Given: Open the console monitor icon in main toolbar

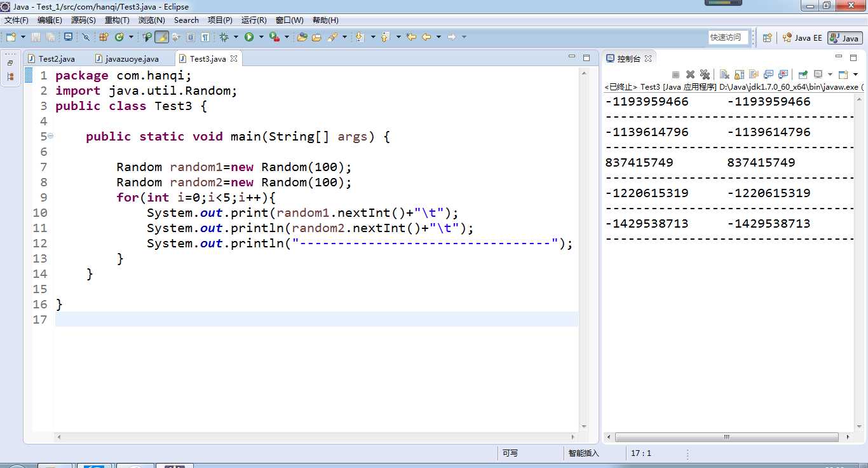Looking at the screenshot, I should 68,38.
